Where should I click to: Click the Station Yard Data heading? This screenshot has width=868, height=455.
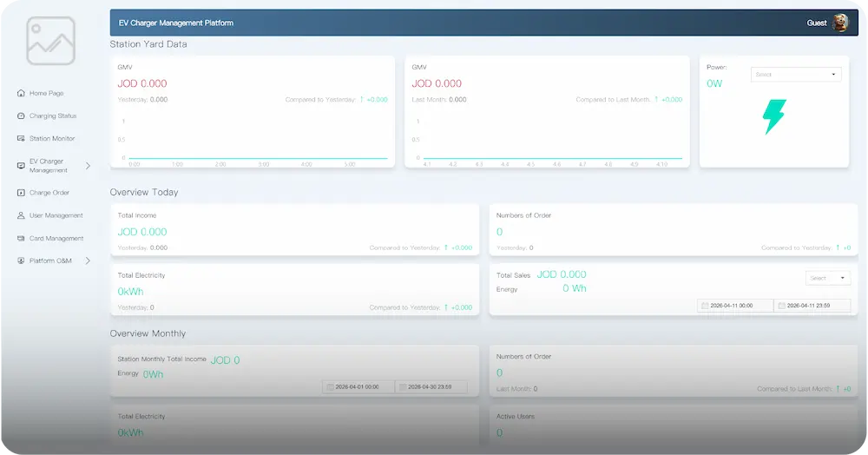tap(148, 44)
